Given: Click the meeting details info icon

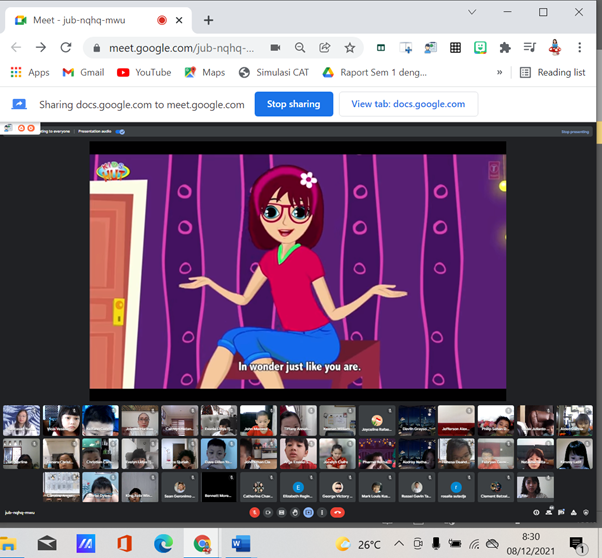Looking at the screenshot, I should (536, 512).
